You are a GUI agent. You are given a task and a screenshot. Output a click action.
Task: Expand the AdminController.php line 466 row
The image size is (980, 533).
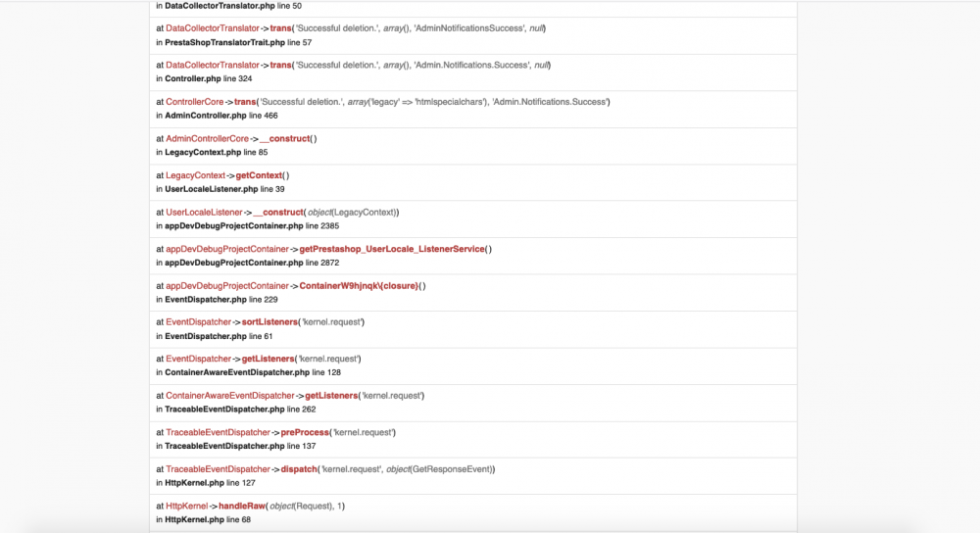473,109
